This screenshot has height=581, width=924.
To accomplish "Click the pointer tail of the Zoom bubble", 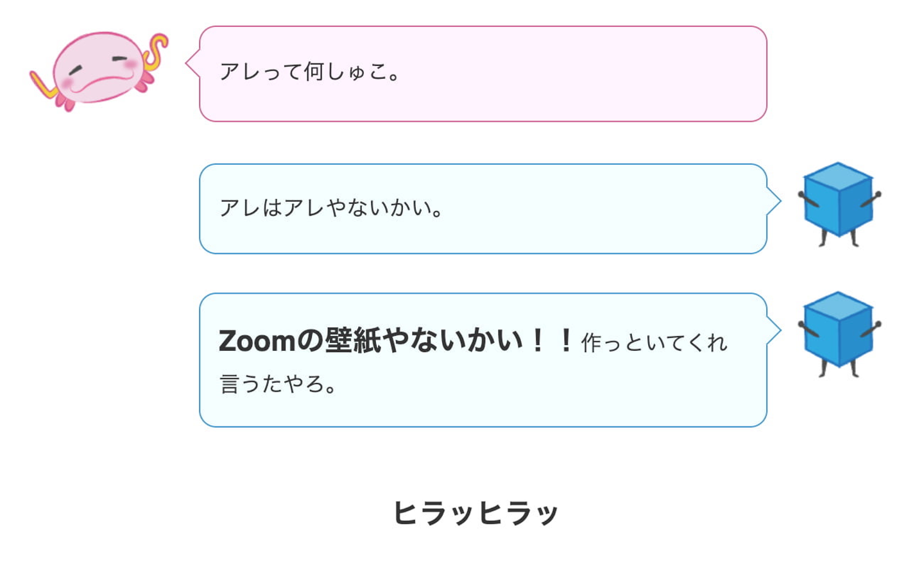I will pyautogui.click(x=773, y=331).
